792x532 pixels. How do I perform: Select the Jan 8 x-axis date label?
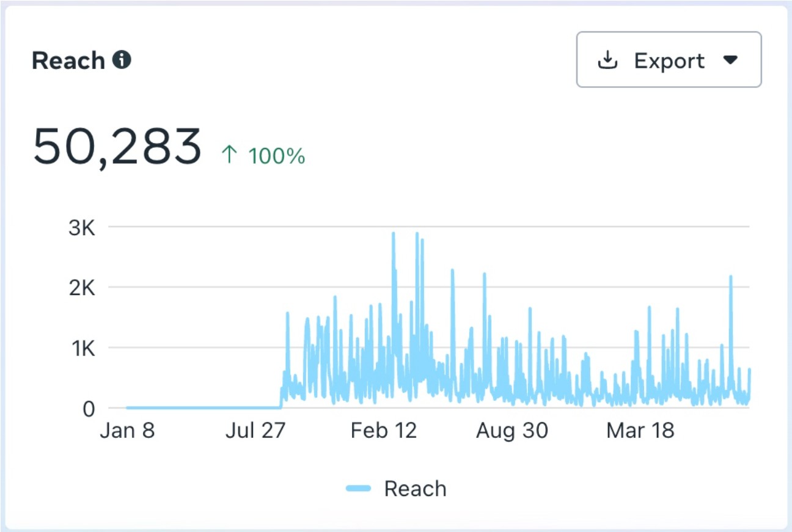pos(127,431)
